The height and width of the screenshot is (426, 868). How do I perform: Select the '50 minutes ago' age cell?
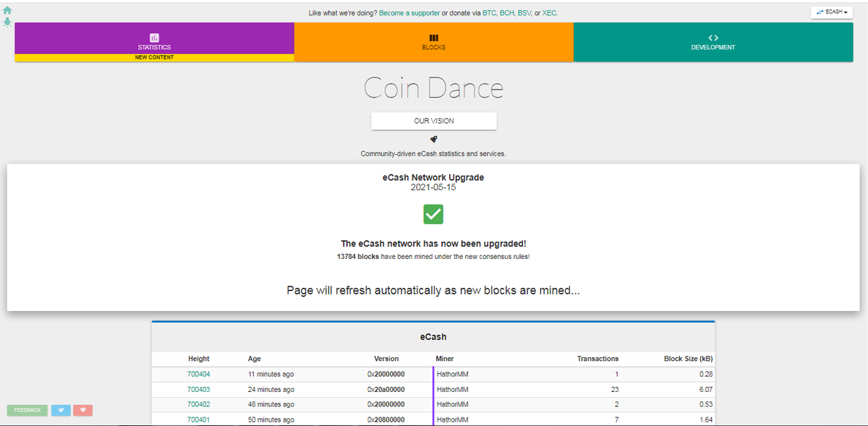(271, 419)
